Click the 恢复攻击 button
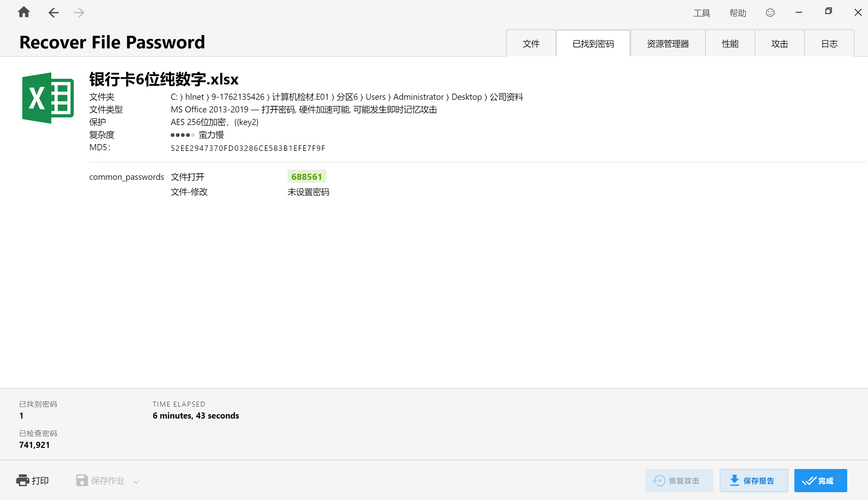 click(x=679, y=481)
